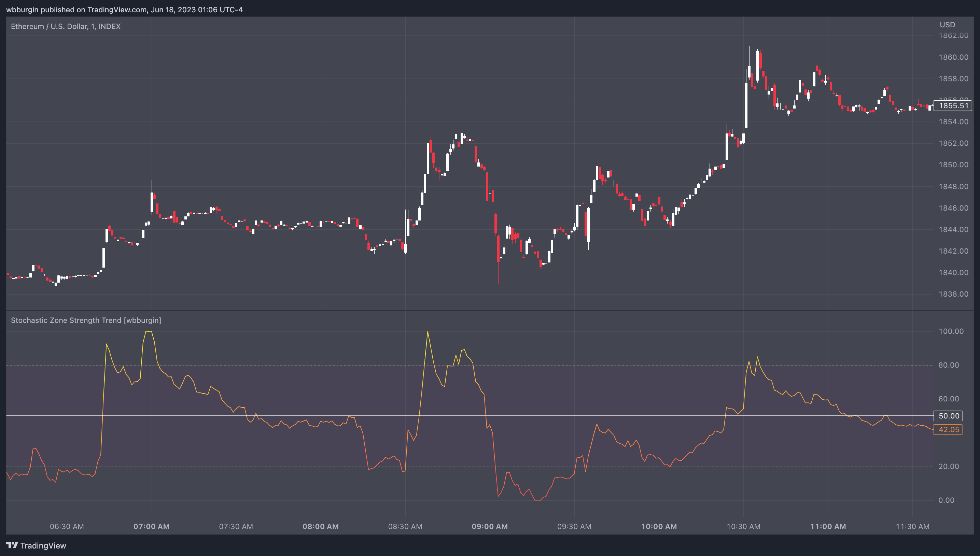Click the 11:00 AM time axis label
This screenshot has width=980, height=556.
(828, 526)
